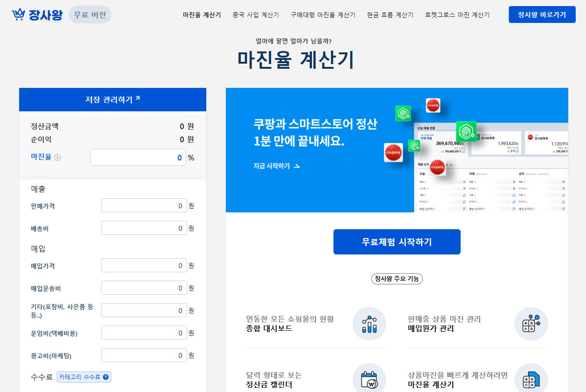This screenshot has height=392, width=586.
Task: Focus the 매입운송비 input field
Action: (144, 288)
